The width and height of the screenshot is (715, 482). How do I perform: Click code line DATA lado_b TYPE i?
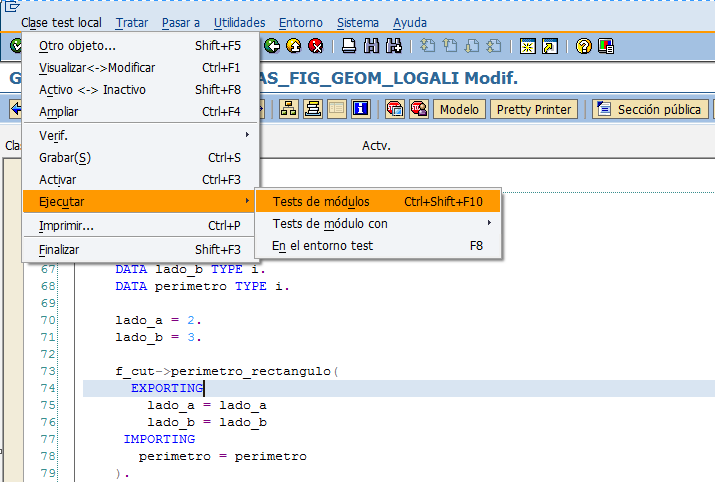point(190,269)
